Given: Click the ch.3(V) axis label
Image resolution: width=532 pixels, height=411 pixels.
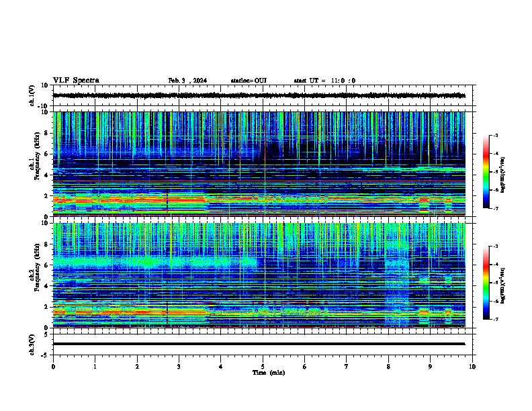Looking at the screenshot, I should pos(32,345).
